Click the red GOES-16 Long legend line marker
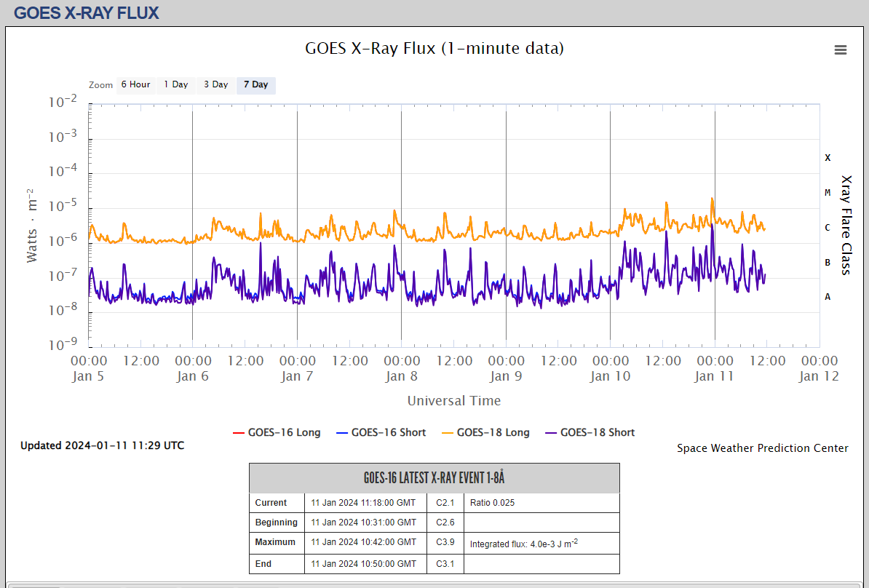The height and width of the screenshot is (588, 869). pos(238,433)
